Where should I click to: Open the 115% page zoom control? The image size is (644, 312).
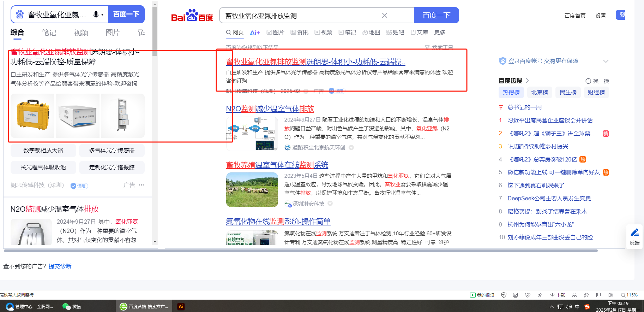coord(629,295)
